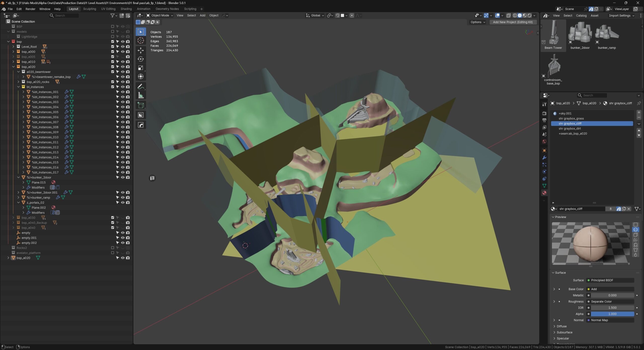Image resolution: width=644 pixels, height=350 pixels.
Task: Click Add New Project (Editing Kit) button
Action: (513, 22)
